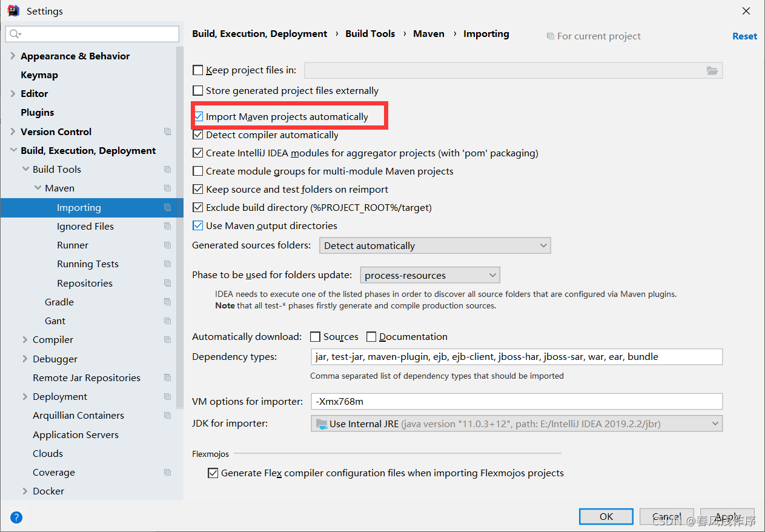Toggle Generate Flex compiler configuration files
Image resolution: width=765 pixels, height=532 pixels.
213,473
